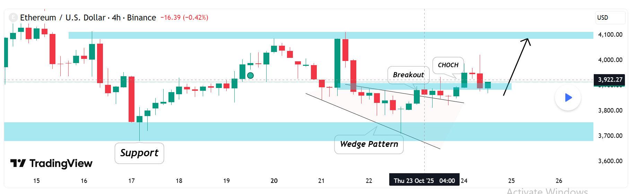Click the Ethereum / U.S. Dollar title
This screenshot has height=194, width=644.
62,18
